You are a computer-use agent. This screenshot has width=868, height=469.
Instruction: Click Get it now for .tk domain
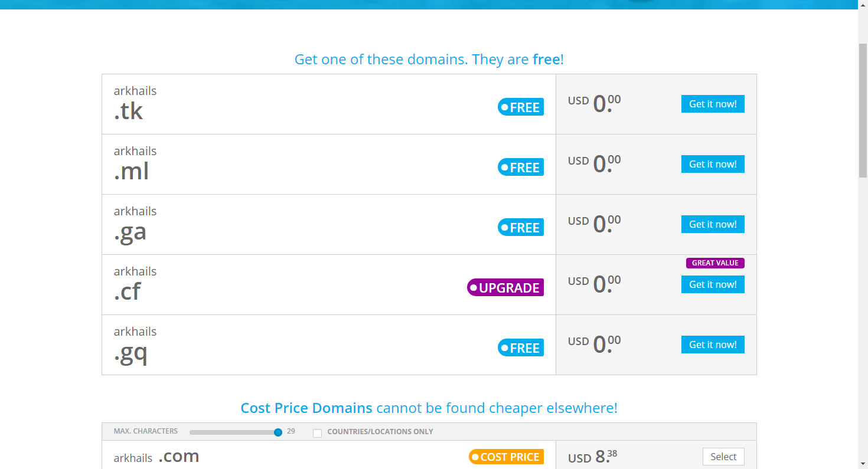point(713,104)
